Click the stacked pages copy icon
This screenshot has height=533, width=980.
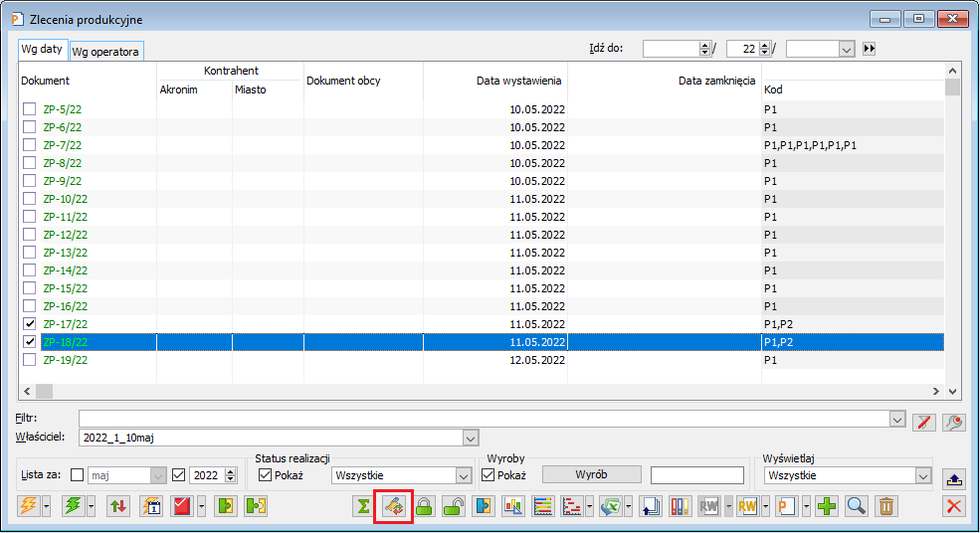click(651, 505)
